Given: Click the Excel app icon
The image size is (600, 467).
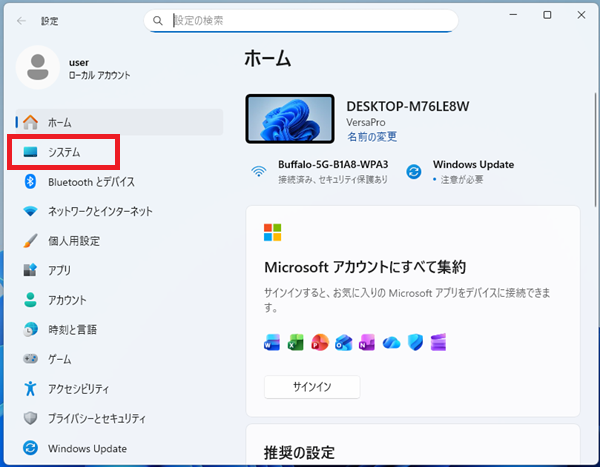Looking at the screenshot, I should [x=295, y=343].
